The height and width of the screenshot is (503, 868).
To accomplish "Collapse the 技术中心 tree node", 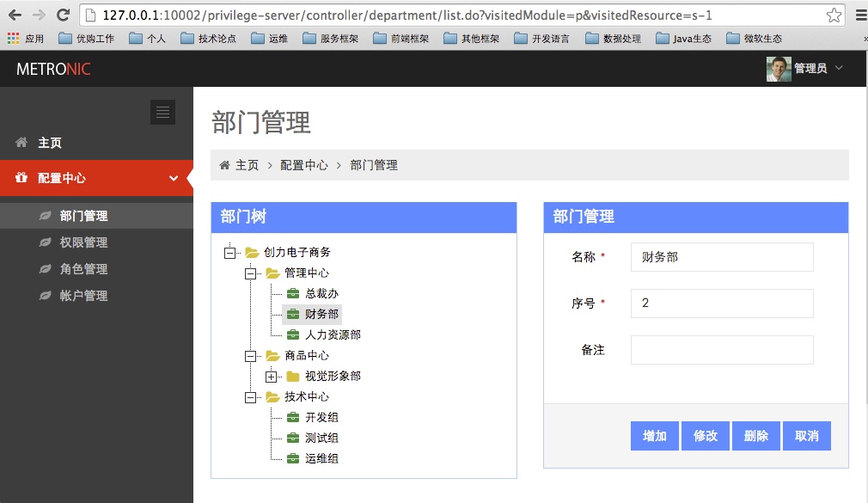I will [250, 397].
